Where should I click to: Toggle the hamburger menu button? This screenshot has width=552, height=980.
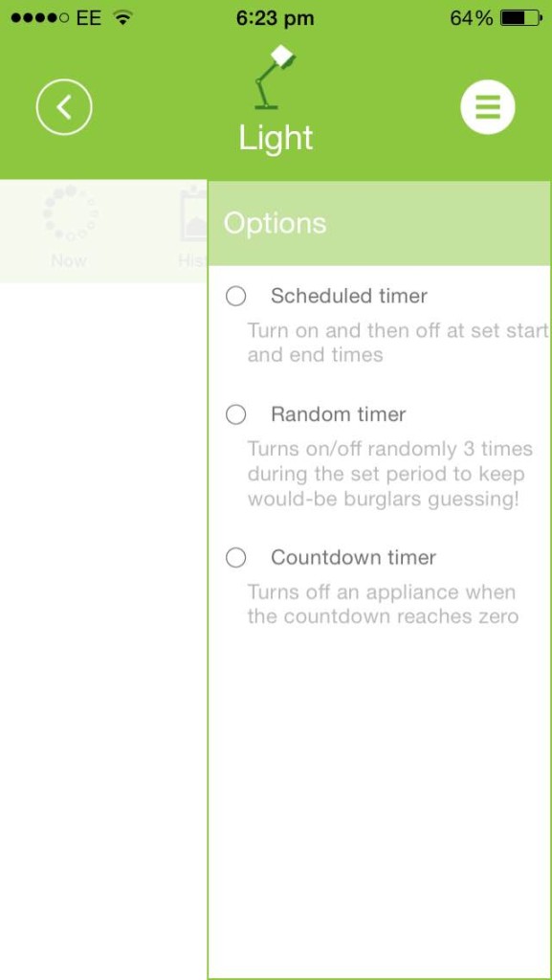pos(488,107)
